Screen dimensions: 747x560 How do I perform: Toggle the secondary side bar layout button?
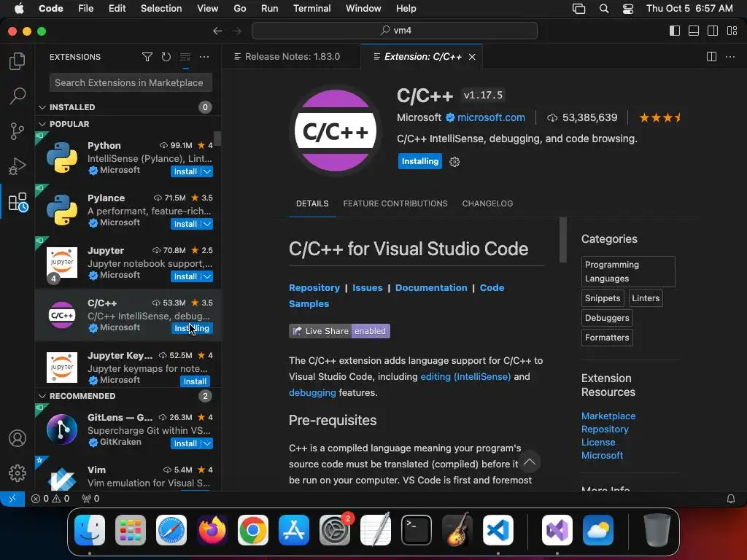[x=713, y=31]
